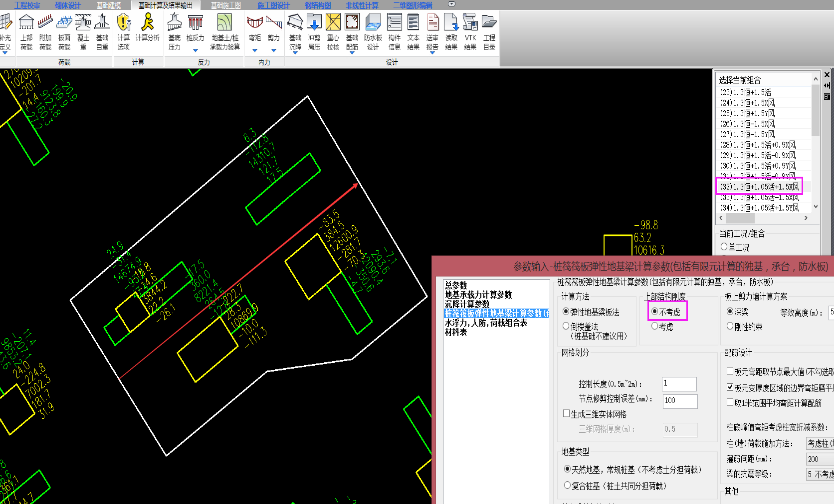Expand the 桩反力 dropdown arrow

[195, 51]
